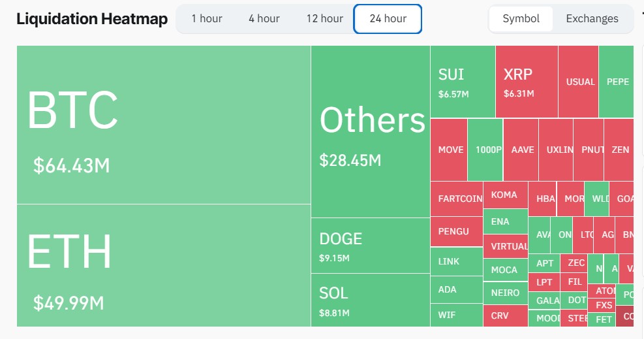Choose the 12 hour timeframe
Viewport: 644px width, 339px height.
(324, 18)
